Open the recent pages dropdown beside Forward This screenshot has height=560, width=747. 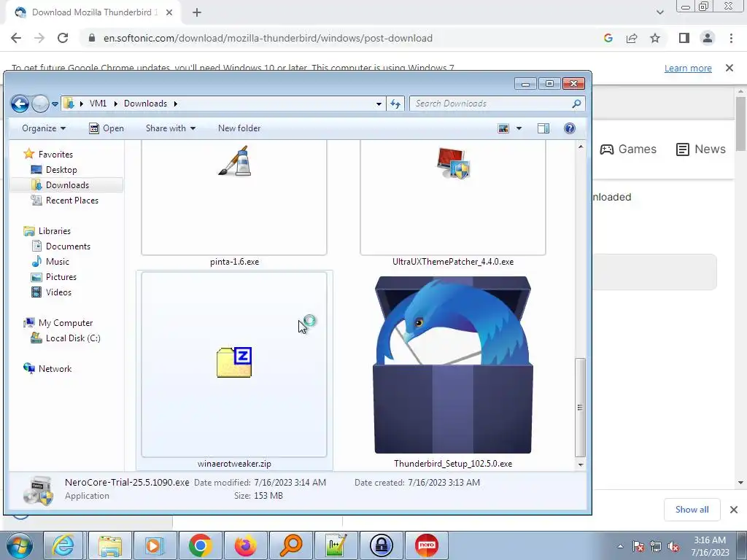55,104
